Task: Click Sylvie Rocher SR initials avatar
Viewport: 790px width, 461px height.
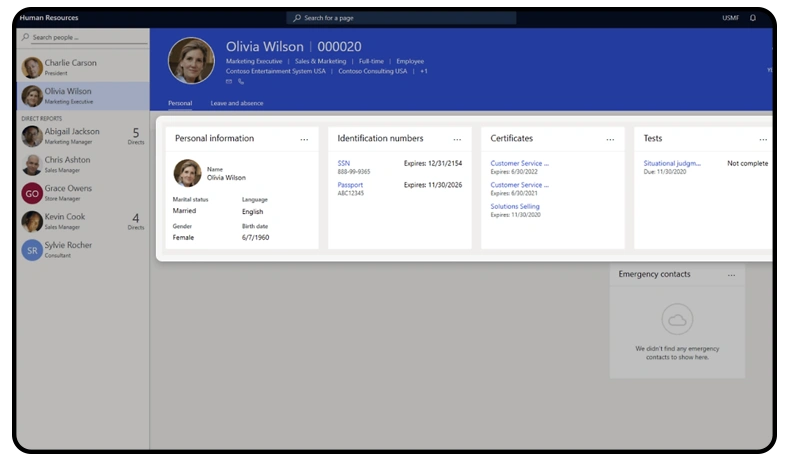Action: [x=32, y=250]
